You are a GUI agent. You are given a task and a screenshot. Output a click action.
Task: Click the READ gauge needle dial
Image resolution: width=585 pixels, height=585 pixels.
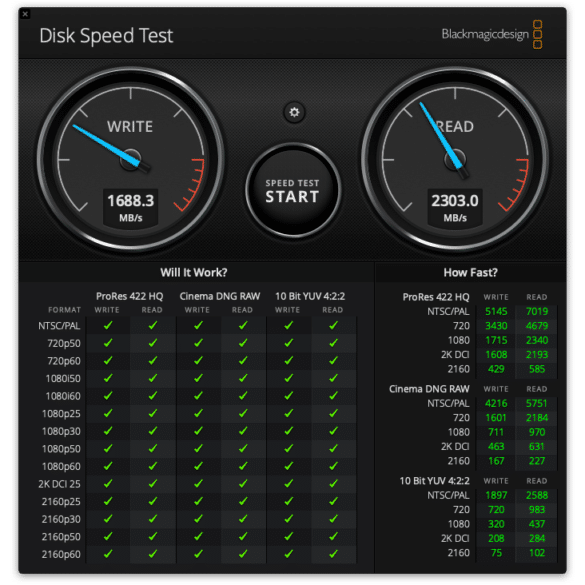455,160
